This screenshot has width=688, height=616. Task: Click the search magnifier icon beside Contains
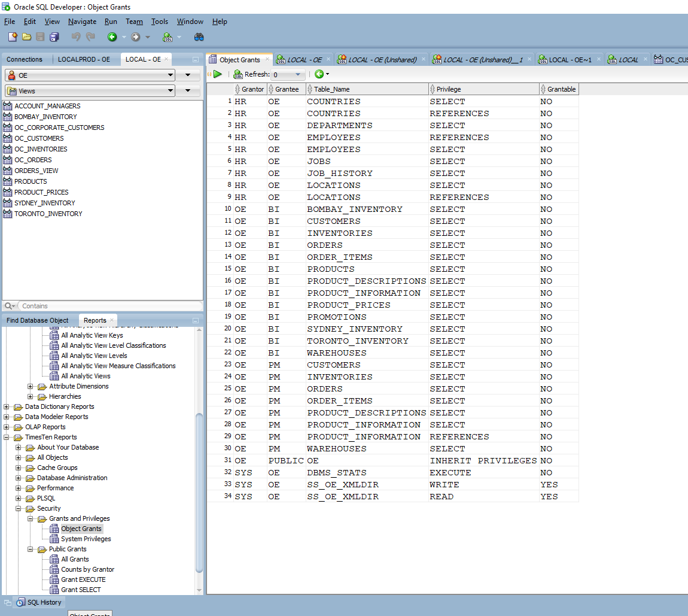[x=8, y=306]
